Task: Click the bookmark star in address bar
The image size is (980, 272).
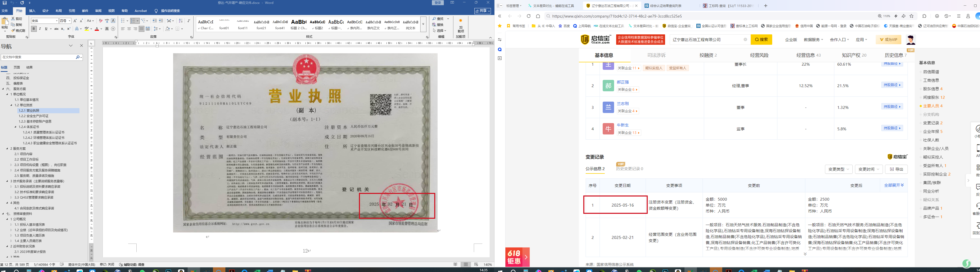Action: (911, 16)
